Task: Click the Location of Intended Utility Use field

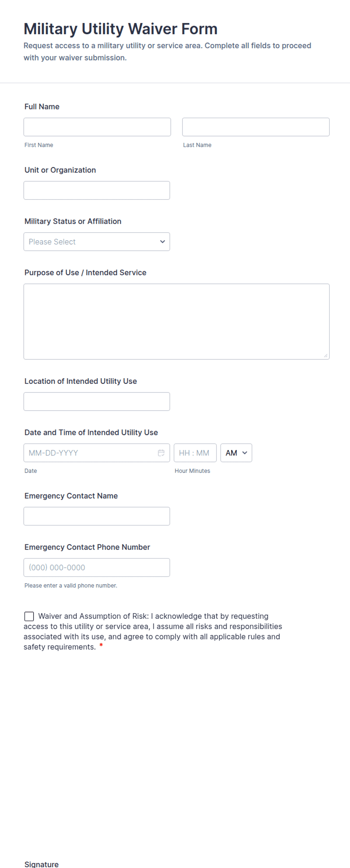Action: point(97,401)
